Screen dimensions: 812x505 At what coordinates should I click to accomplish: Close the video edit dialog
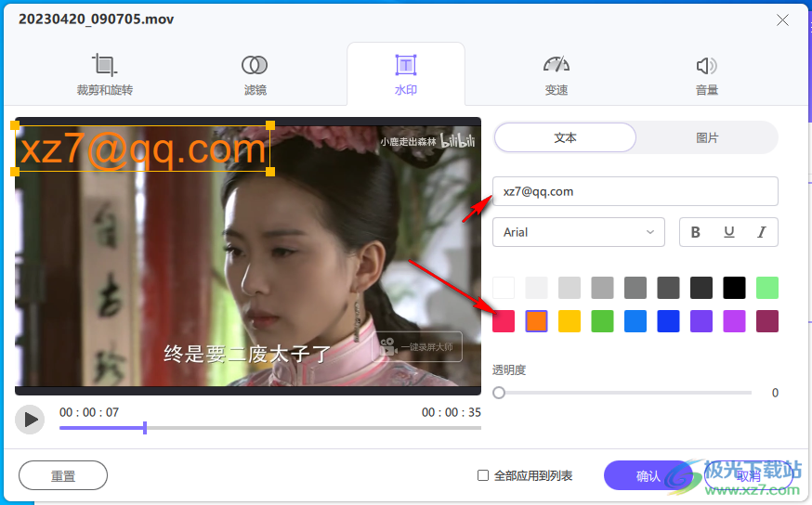coord(782,20)
